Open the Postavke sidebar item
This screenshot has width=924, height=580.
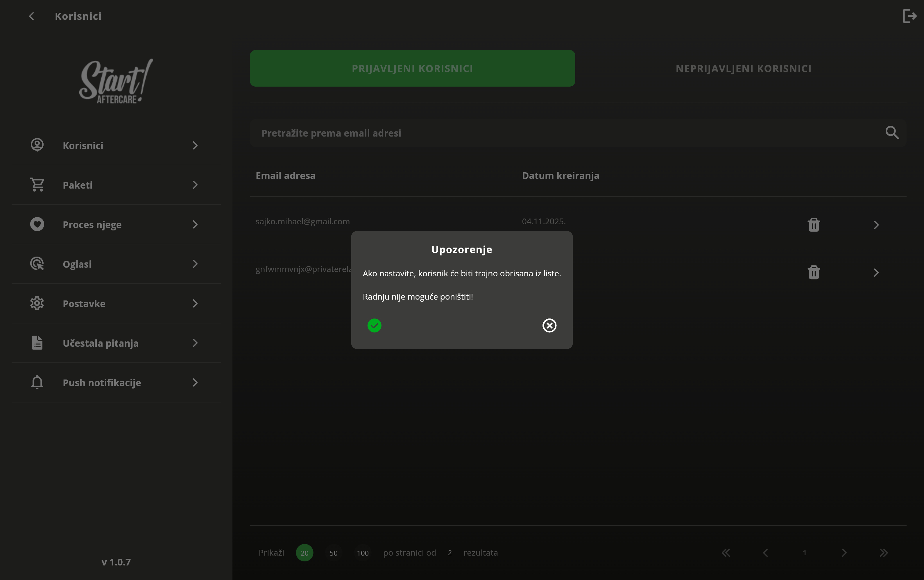84,303
